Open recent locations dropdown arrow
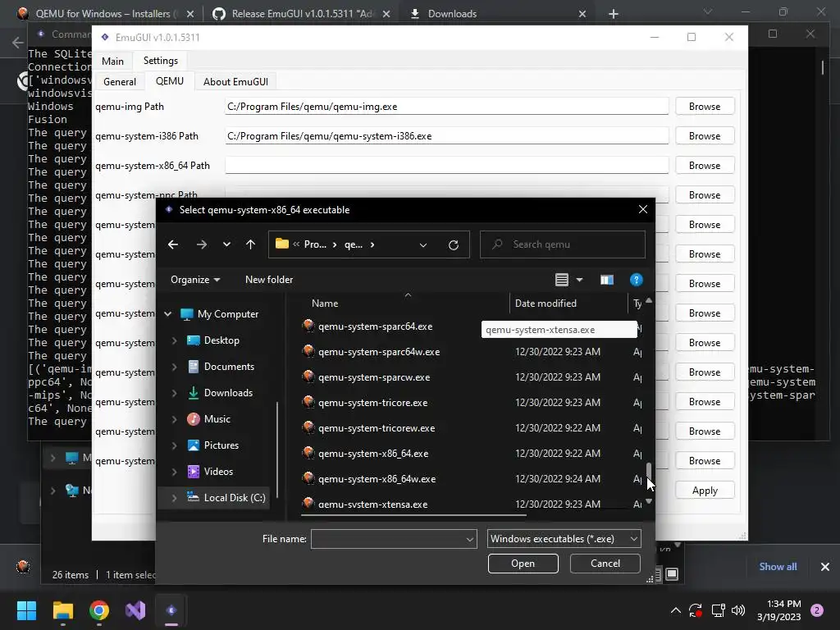The image size is (840, 630). pos(226,244)
